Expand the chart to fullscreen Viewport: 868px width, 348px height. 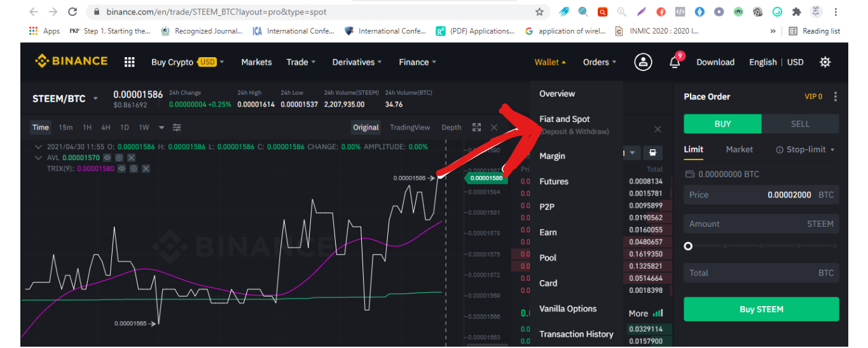click(x=476, y=127)
